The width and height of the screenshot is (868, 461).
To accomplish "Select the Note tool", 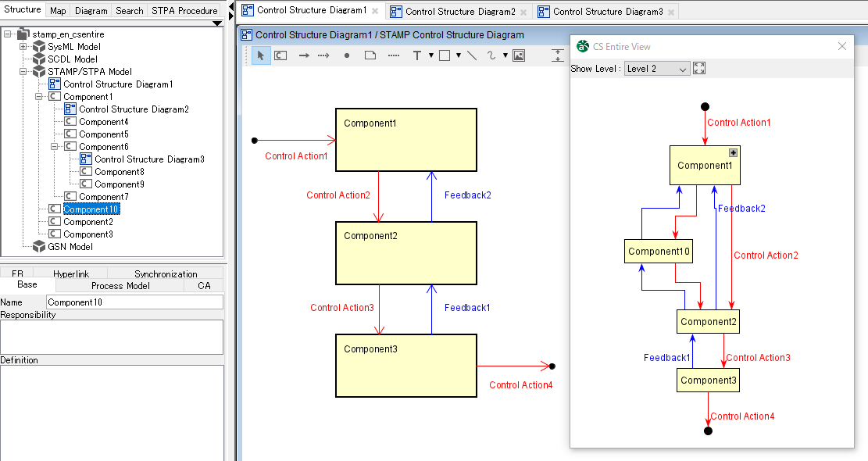I will click(x=370, y=55).
